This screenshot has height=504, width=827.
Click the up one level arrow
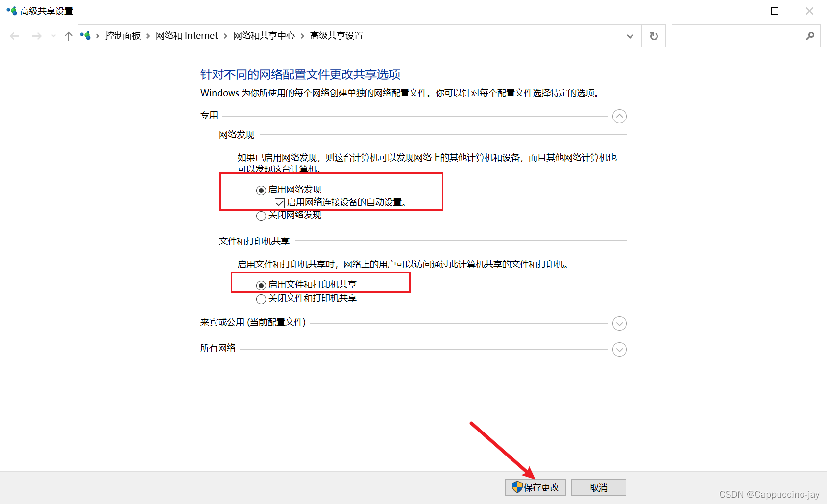(68, 35)
